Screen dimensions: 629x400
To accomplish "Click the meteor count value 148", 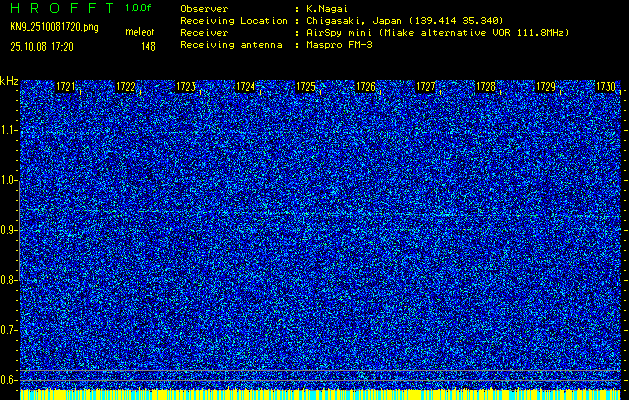I will pyautogui.click(x=148, y=45).
